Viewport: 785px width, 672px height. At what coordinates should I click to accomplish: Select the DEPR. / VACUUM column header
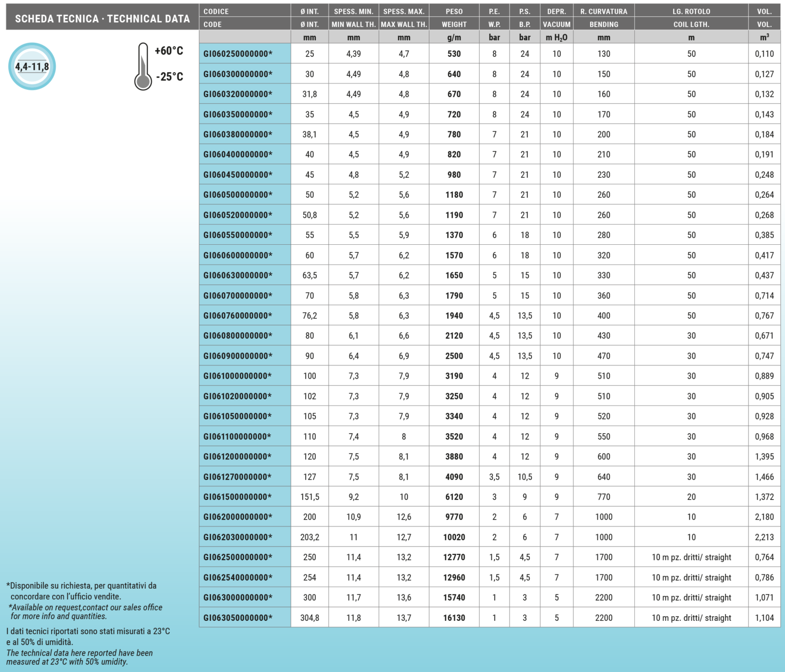pyautogui.click(x=557, y=17)
